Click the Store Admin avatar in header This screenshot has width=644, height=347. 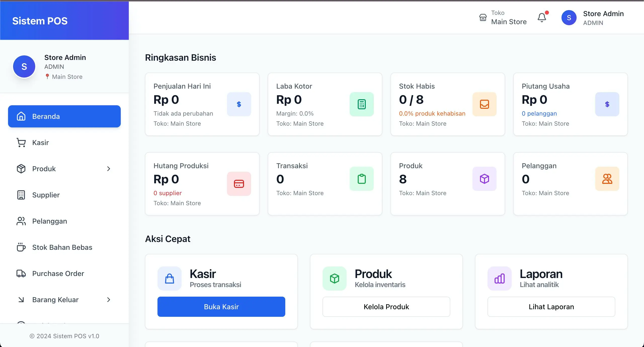click(569, 18)
